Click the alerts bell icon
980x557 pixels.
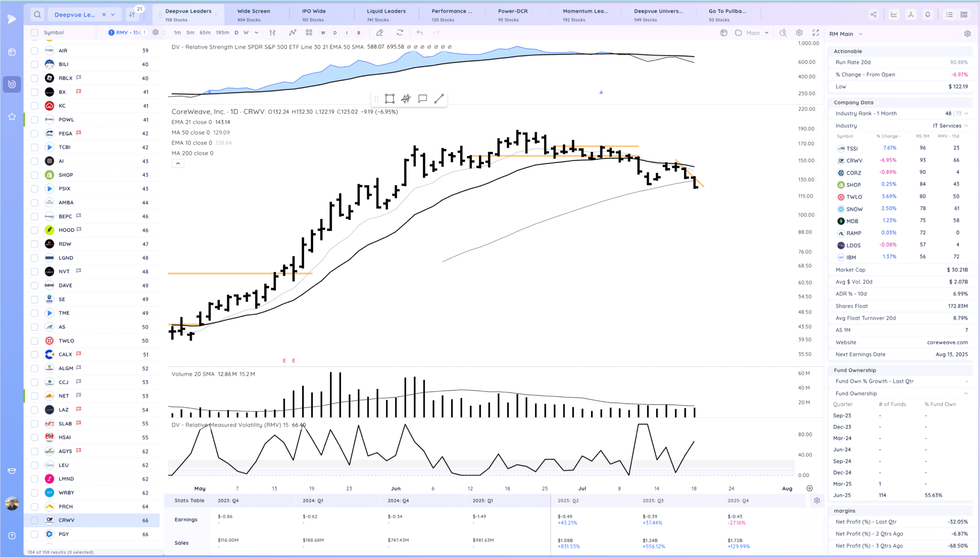928,15
